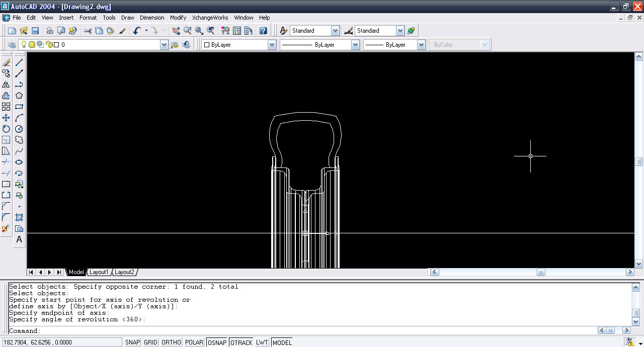Toggle ORTHO mode in status bar
This screenshot has height=347, width=644.
click(x=171, y=342)
